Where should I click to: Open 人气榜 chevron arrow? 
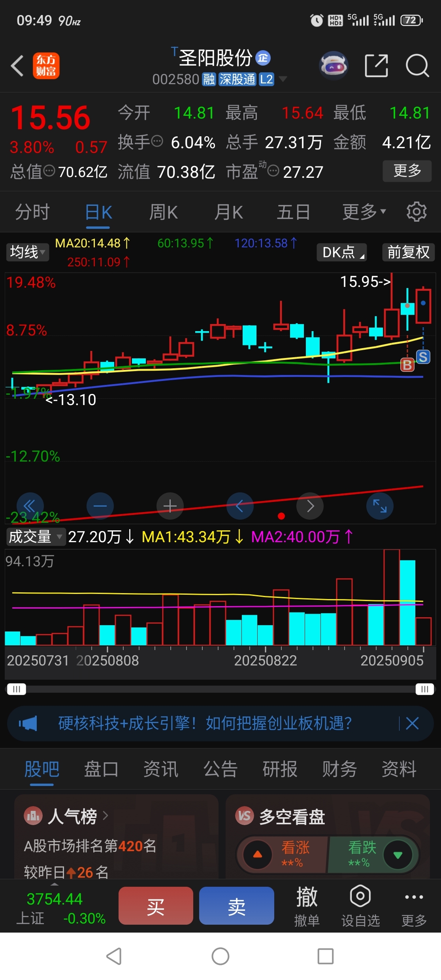click(106, 816)
